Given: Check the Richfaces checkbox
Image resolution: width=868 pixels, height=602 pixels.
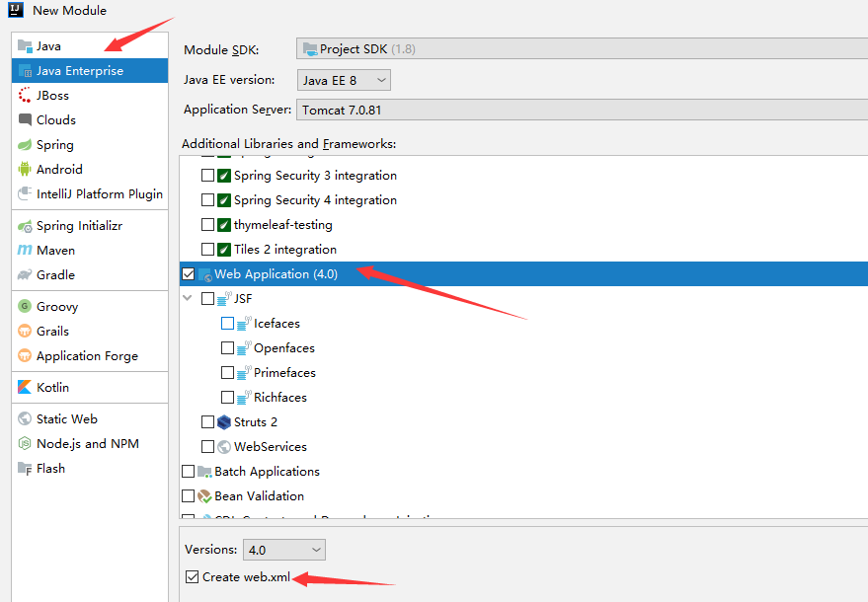Looking at the screenshot, I should [227, 398].
